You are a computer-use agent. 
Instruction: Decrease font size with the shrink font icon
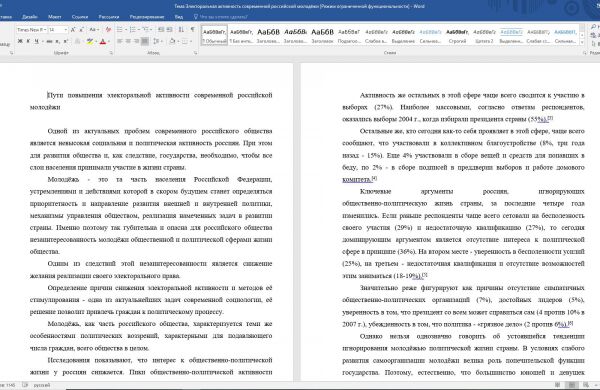(82, 29)
